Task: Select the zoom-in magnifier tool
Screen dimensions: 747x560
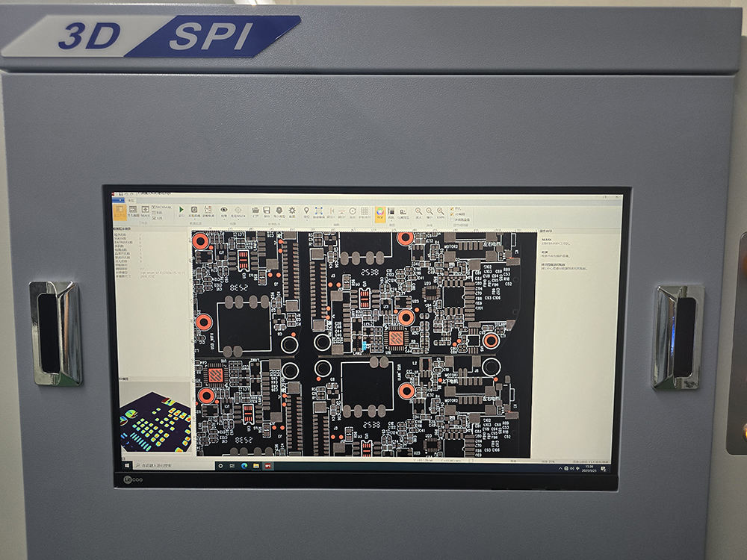Action: tap(419, 211)
